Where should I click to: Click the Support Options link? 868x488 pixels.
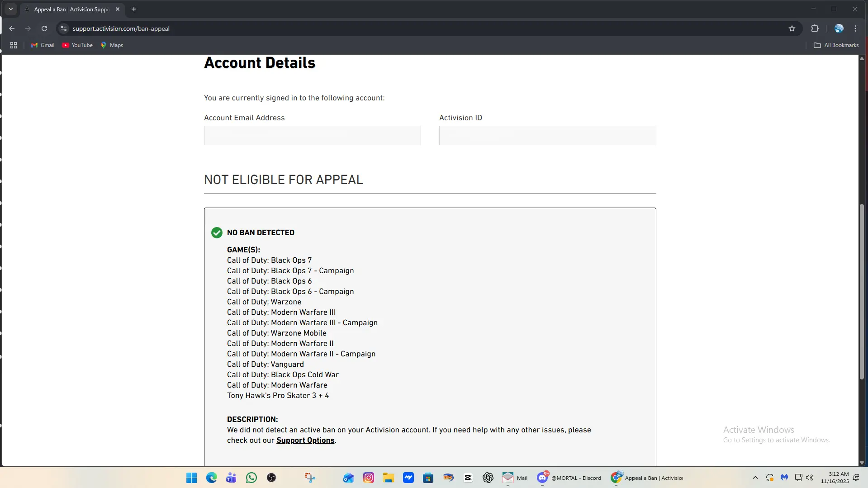(305, 441)
